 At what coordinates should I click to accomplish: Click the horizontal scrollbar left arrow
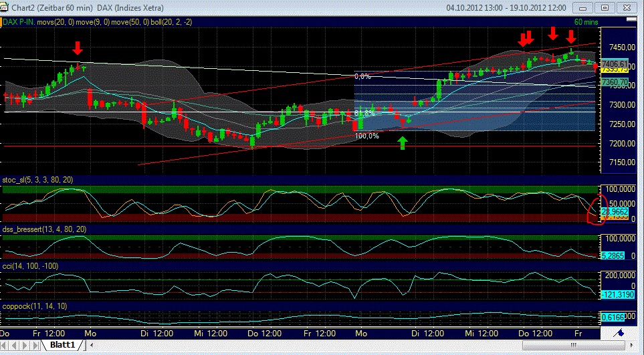[x=92, y=345]
